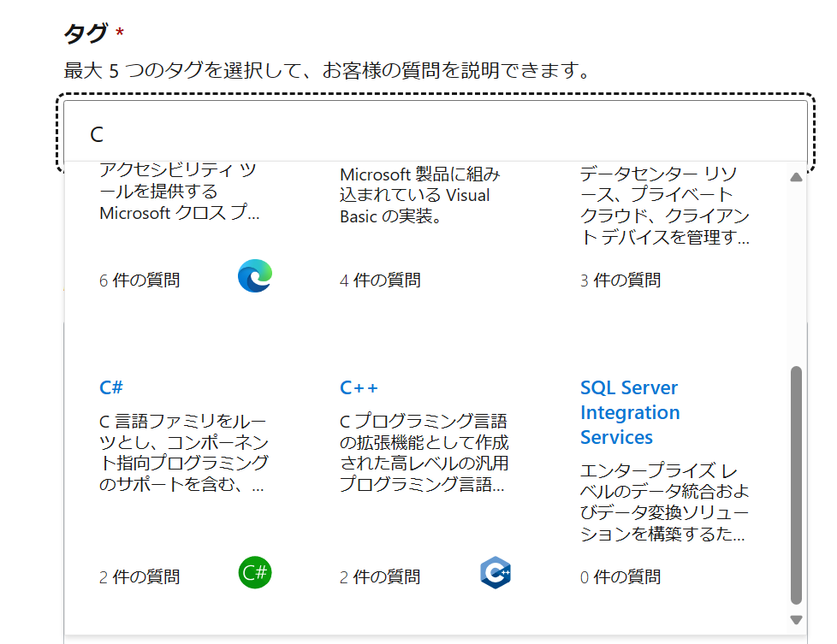
Task: Click the C++ count '2 件の質問'
Action: click(x=380, y=576)
